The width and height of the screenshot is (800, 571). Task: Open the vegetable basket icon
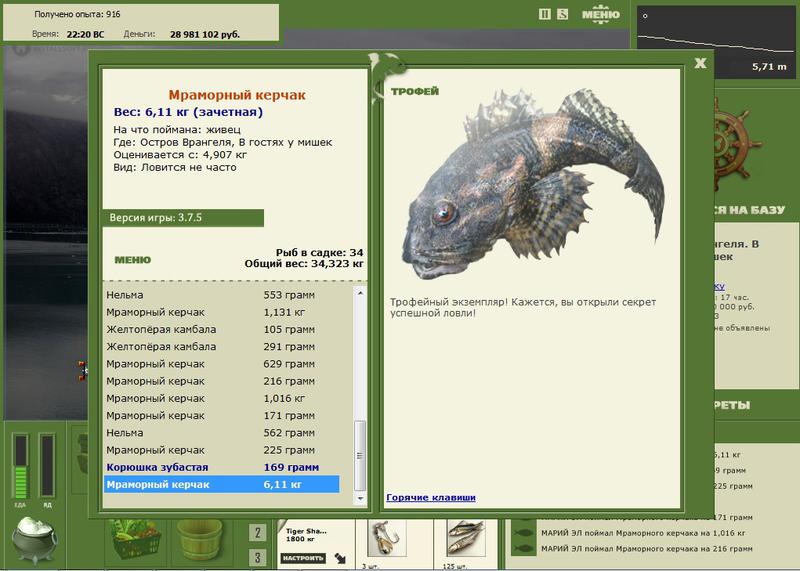click(135, 539)
